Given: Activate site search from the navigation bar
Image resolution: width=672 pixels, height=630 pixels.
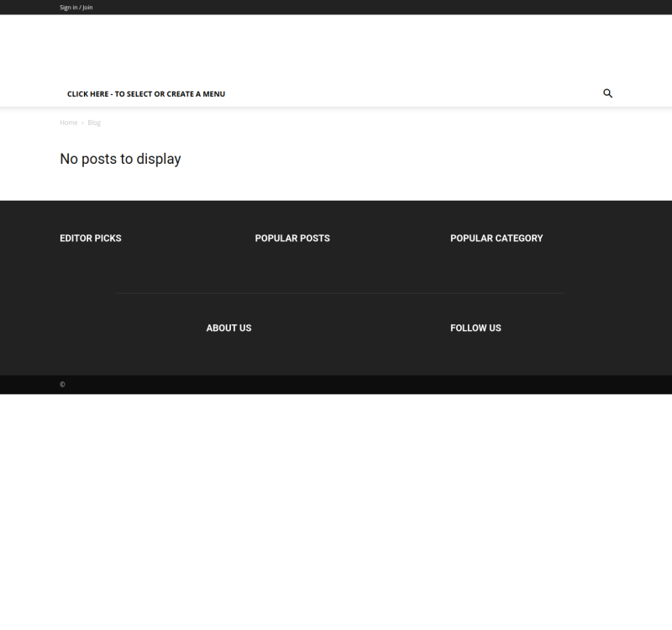Looking at the screenshot, I should point(607,93).
